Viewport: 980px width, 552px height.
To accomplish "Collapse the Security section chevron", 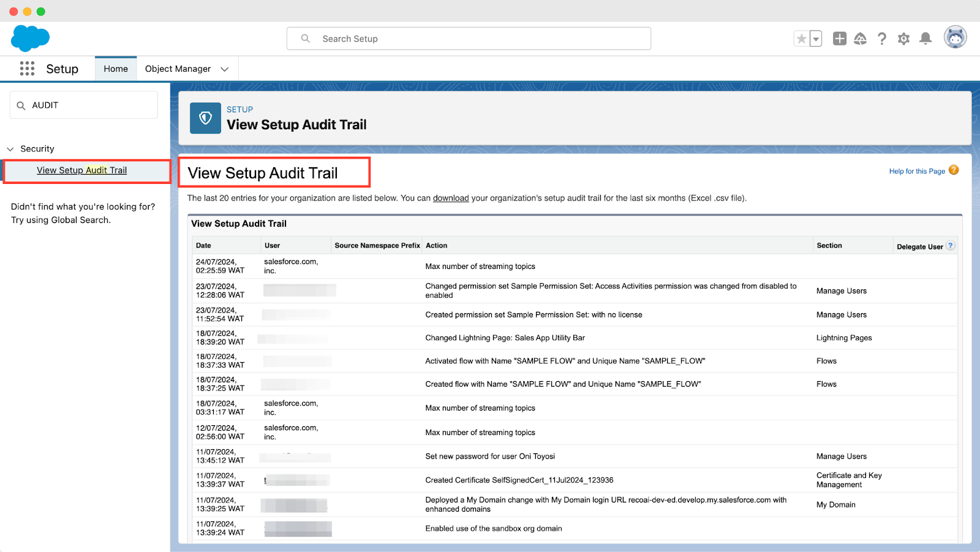I will [10, 149].
